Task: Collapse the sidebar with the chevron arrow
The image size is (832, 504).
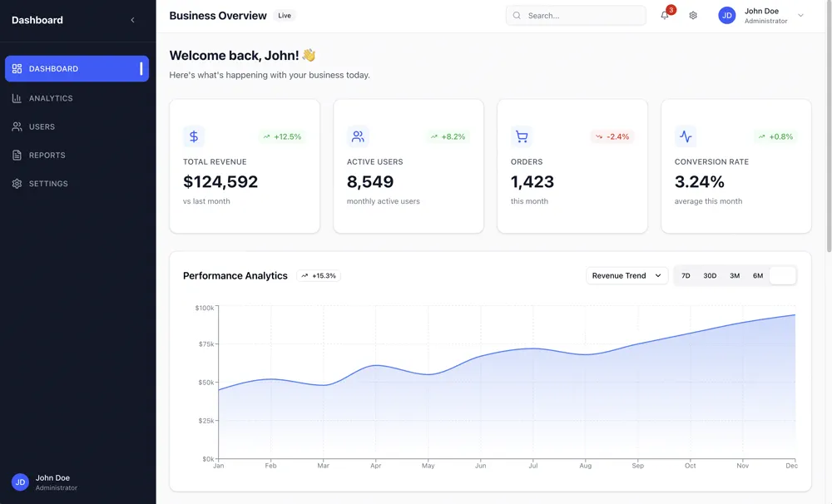Action: pos(132,20)
